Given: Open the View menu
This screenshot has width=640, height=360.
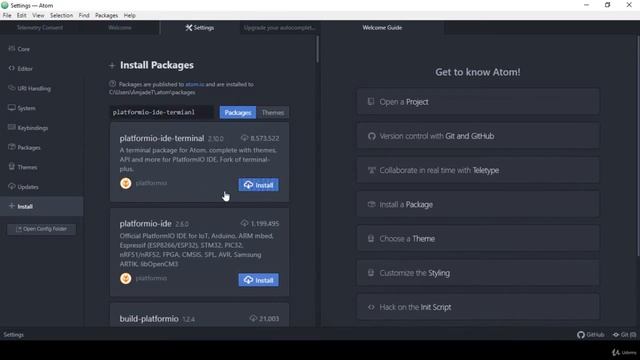Looking at the screenshot, I should point(38,16).
